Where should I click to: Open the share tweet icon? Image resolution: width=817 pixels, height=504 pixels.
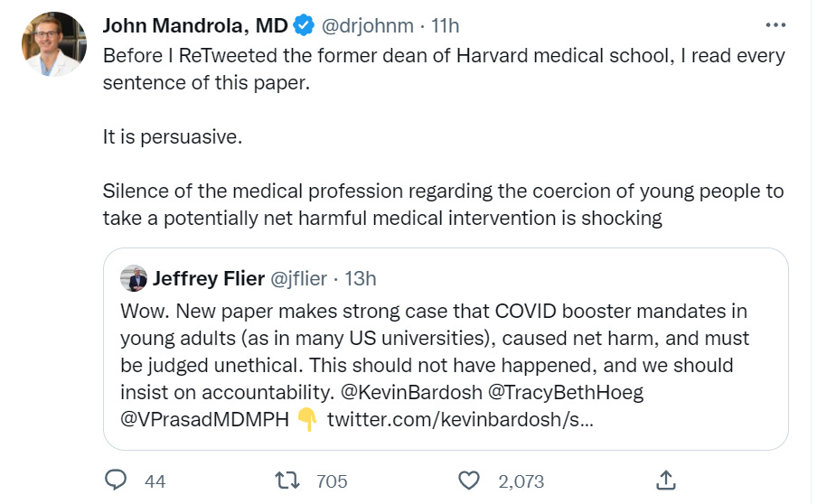pyautogui.click(x=665, y=481)
